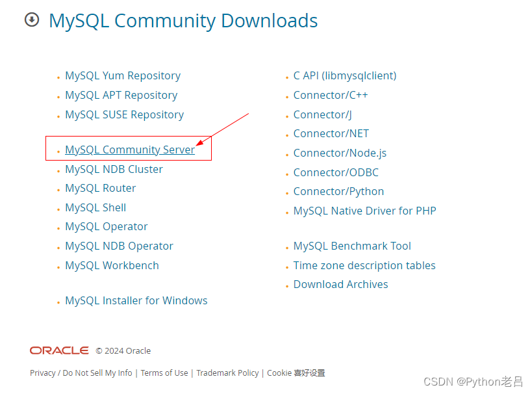This screenshot has height=394, width=532.
Task: Open the MySQL APT Repository link
Action: pyautogui.click(x=121, y=95)
